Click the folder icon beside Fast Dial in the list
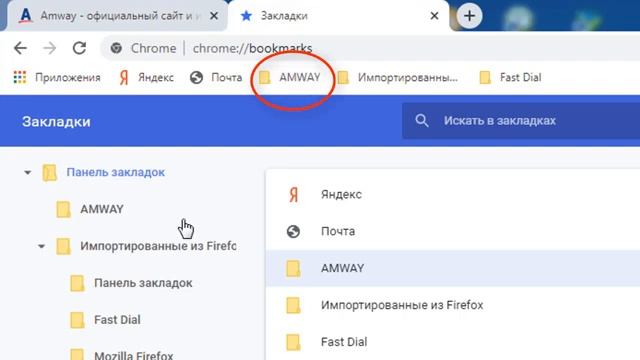This screenshot has height=360, width=640. tap(293, 342)
